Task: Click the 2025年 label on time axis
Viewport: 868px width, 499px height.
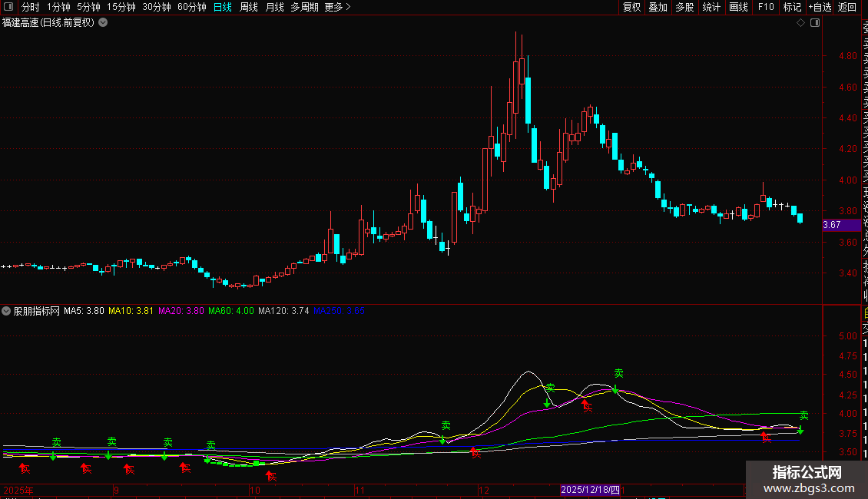Action: click(x=18, y=490)
